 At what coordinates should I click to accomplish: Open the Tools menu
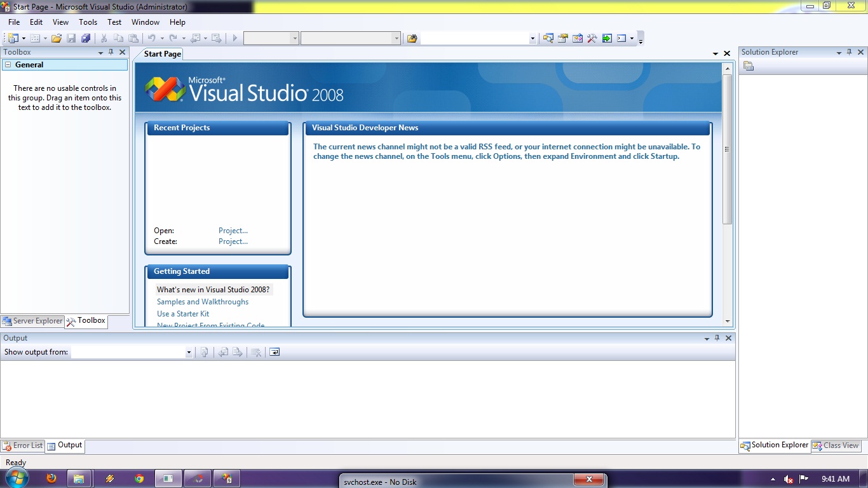click(x=88, y=22)
